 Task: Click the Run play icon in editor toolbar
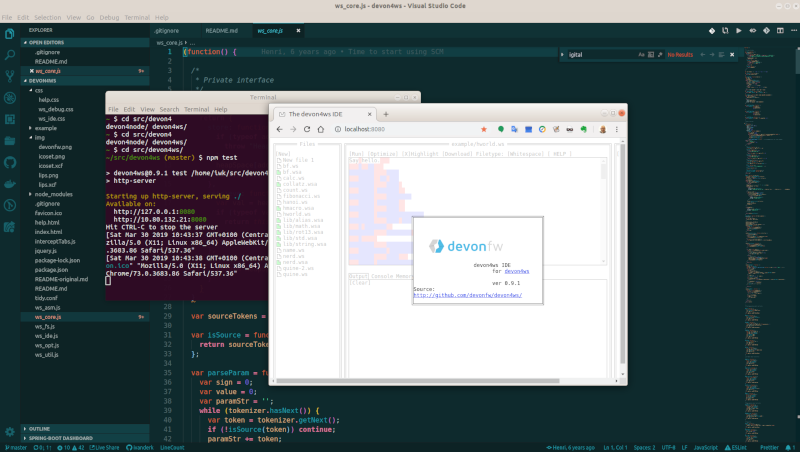pos(739,31)
